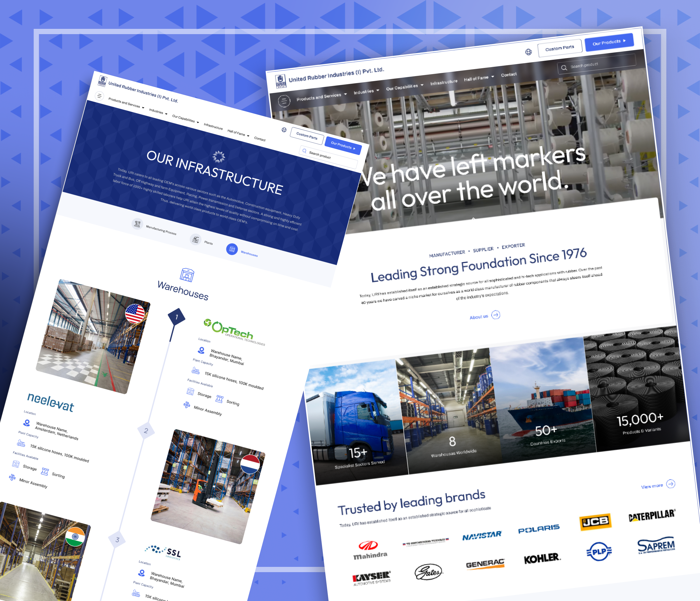Click the Navistar brand logo
The image size is (700, 601).
[x=482, y=535]
